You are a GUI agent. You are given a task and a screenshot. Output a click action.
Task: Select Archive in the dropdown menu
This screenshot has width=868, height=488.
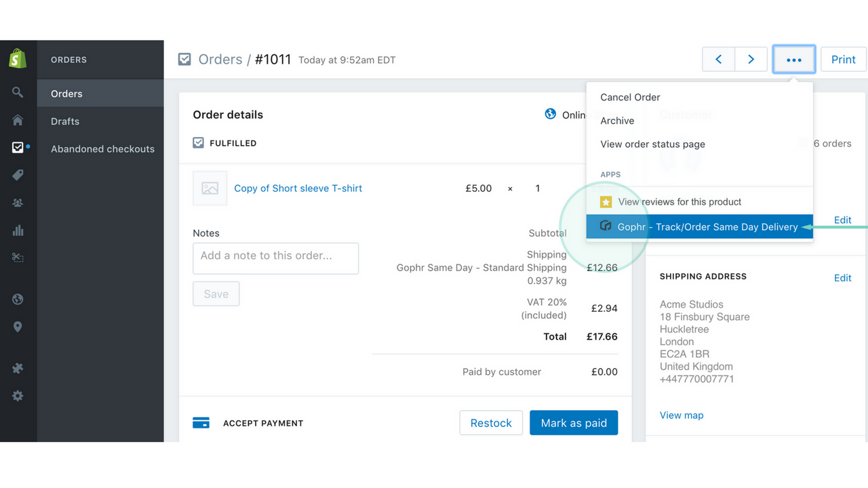tap(616, 121)
